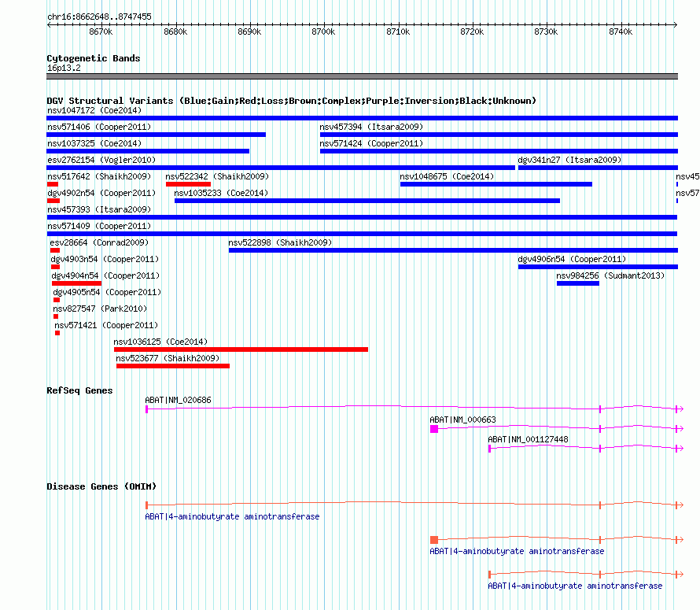The width and height of the screenshot is (700, 610).
Task: Click the 8720k ruler label
Action: point(472,31)
